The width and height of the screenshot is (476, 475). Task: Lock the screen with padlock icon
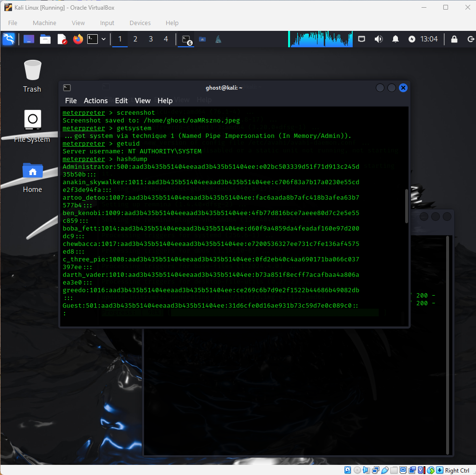454,39
